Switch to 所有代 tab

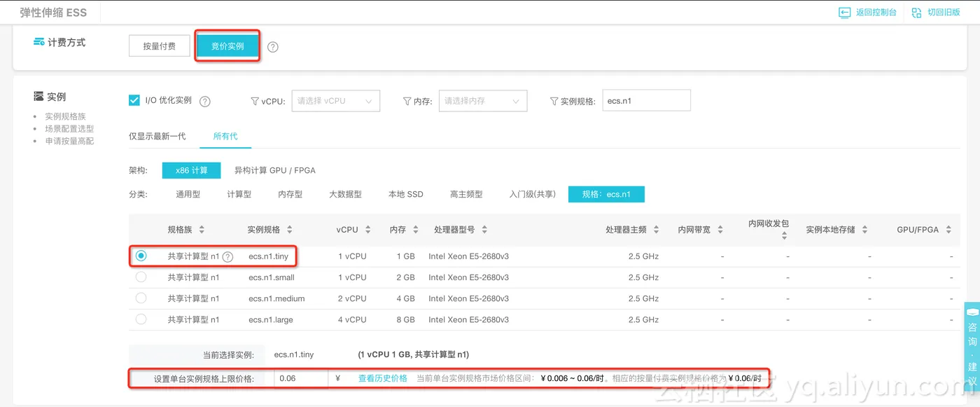(225, 136)
